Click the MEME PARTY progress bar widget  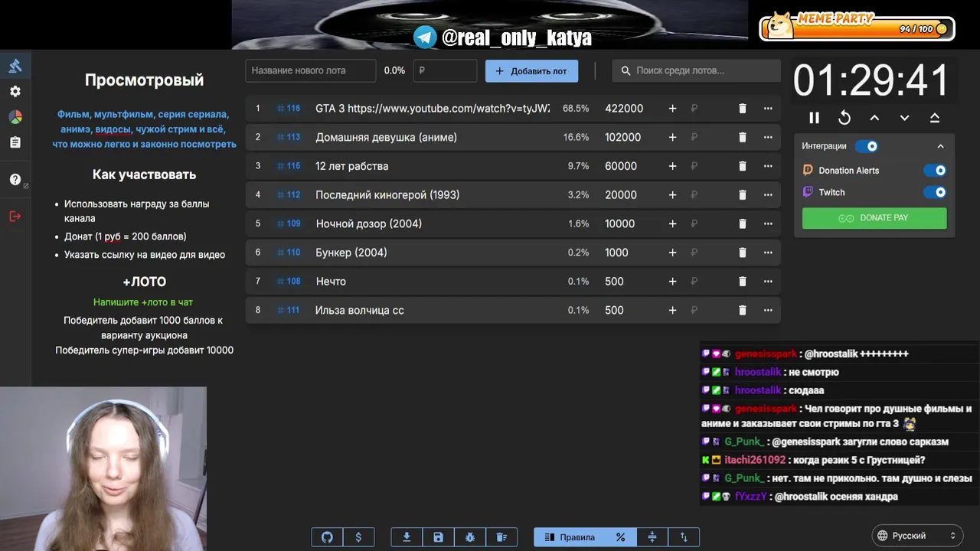[857, 26]
